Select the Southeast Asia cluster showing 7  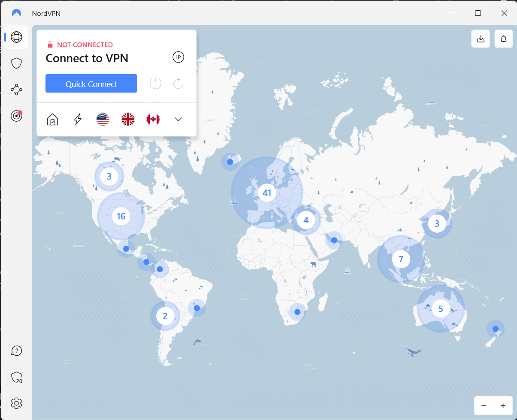(401, 259)
